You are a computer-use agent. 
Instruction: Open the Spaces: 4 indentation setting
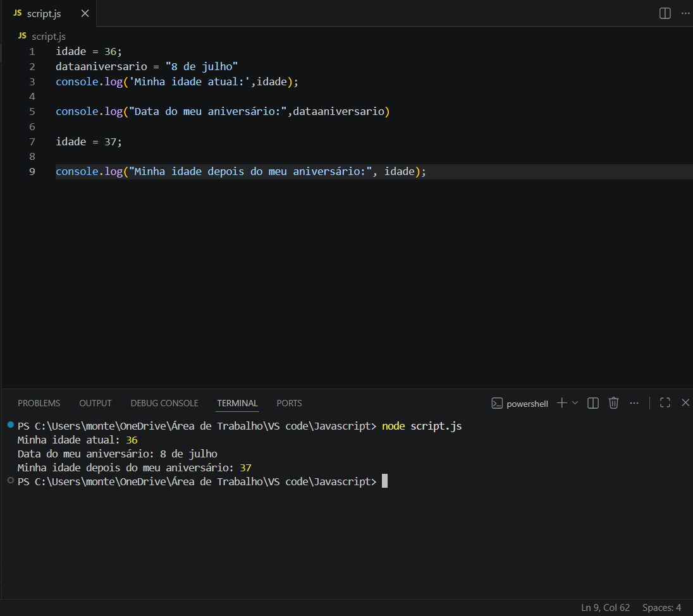[661, 608]
